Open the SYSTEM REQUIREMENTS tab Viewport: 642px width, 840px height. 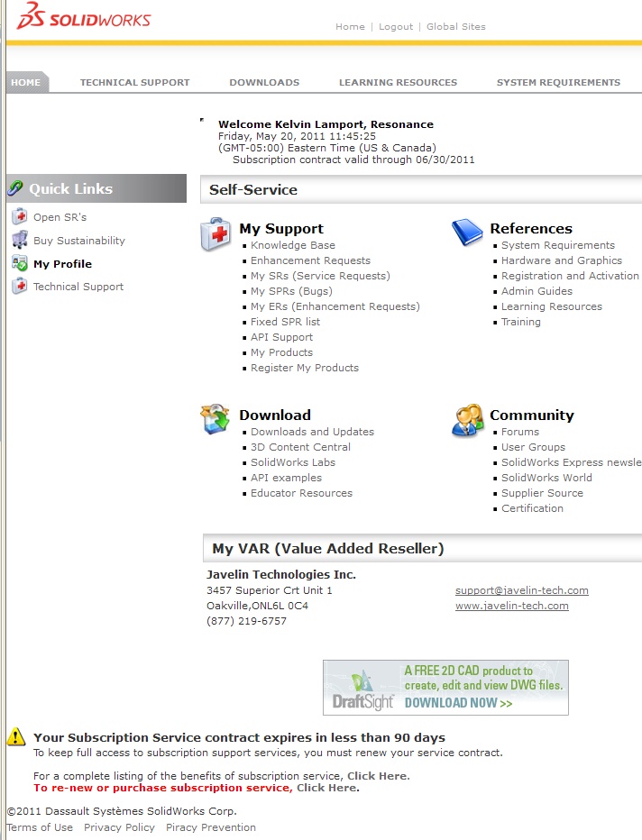558,83
